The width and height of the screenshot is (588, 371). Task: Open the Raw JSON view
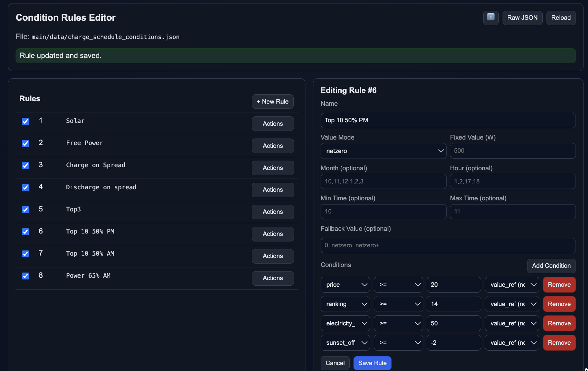522,18
